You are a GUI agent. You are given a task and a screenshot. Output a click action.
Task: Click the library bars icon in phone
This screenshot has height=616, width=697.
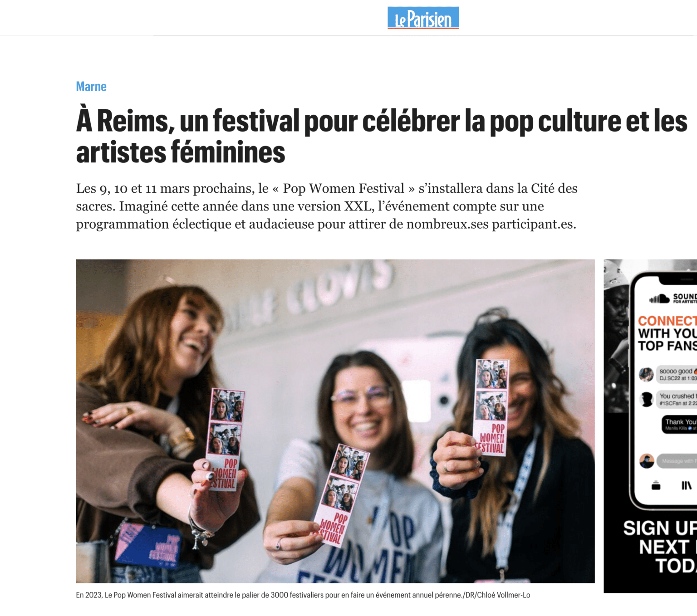[x=687, y=485]
